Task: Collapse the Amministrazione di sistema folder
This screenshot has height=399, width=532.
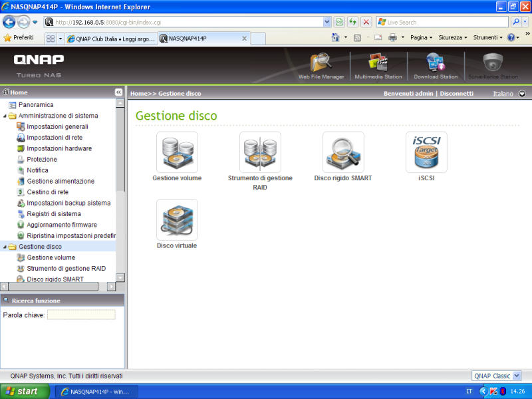Action: pyautogui.click(x=5, y=116)
